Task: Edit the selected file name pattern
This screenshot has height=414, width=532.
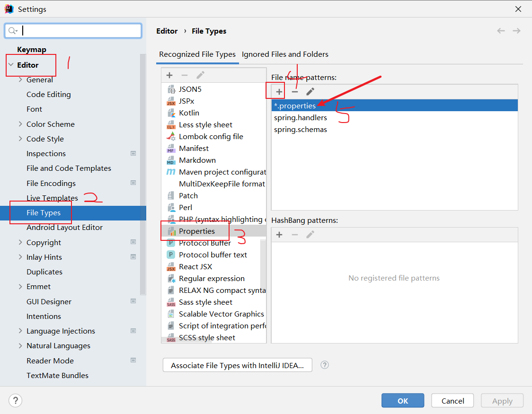Action: click(310, 91)
